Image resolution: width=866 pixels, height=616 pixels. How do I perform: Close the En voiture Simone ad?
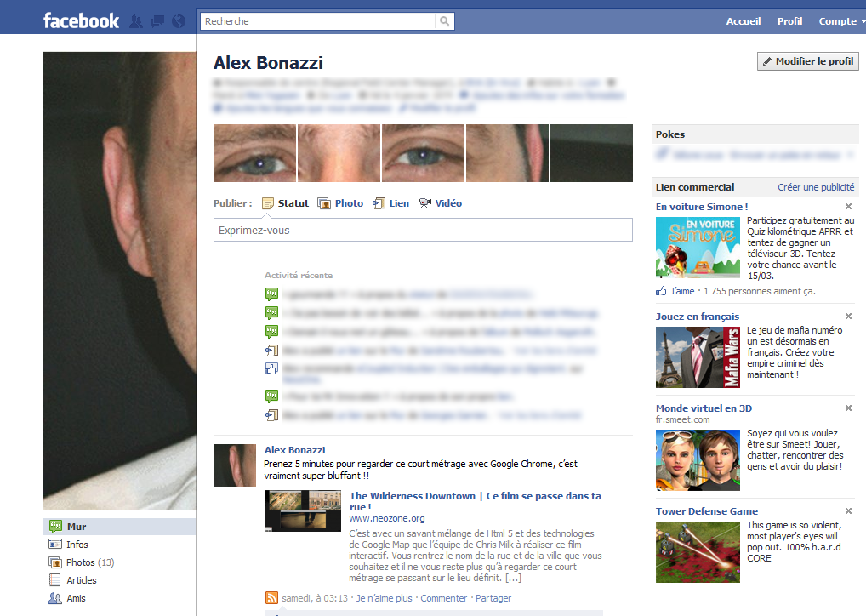click(x=848, y=207)
